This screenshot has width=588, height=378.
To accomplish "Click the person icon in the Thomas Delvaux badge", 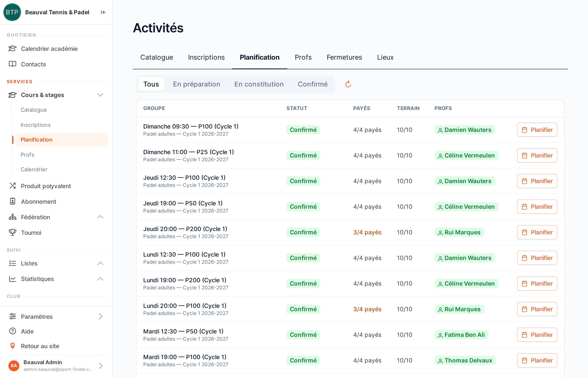I will (440, 361).
